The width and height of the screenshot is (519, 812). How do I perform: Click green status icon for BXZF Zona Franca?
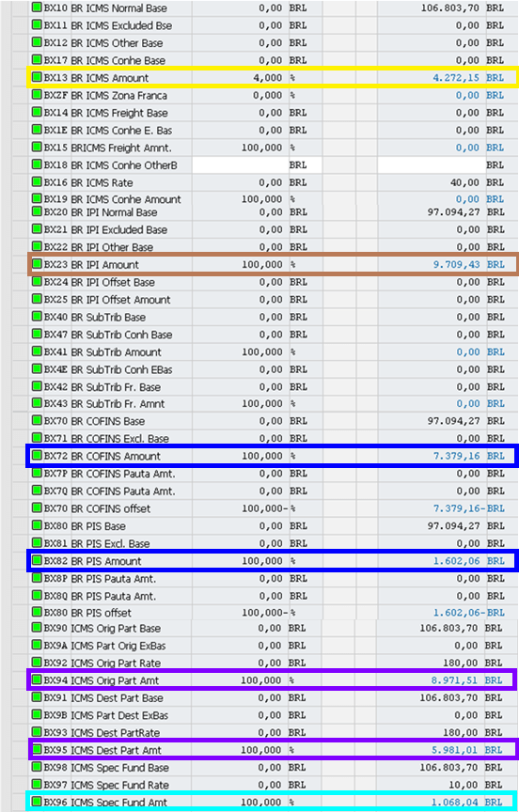(x=37, y=95)
